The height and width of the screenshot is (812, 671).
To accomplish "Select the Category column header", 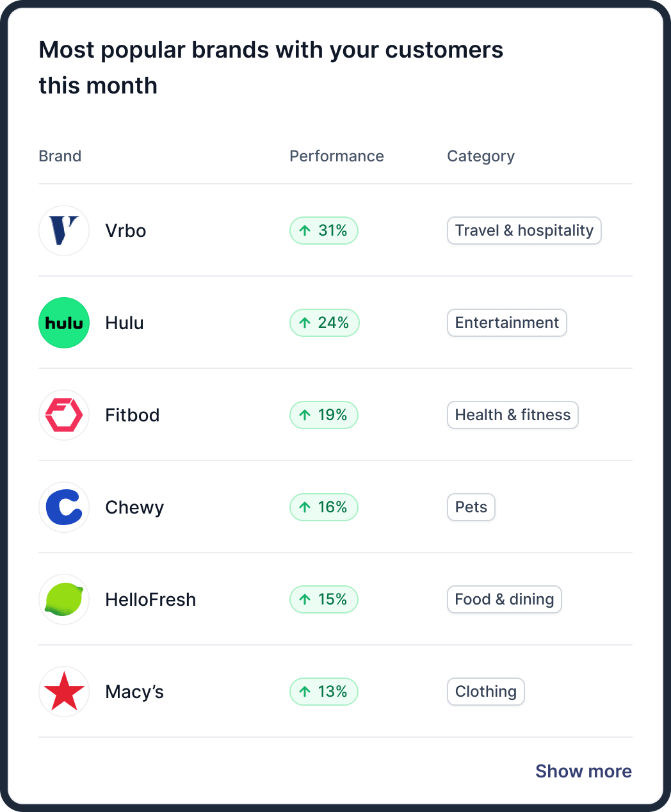I will pyautogui.click(x=481, y=156).
